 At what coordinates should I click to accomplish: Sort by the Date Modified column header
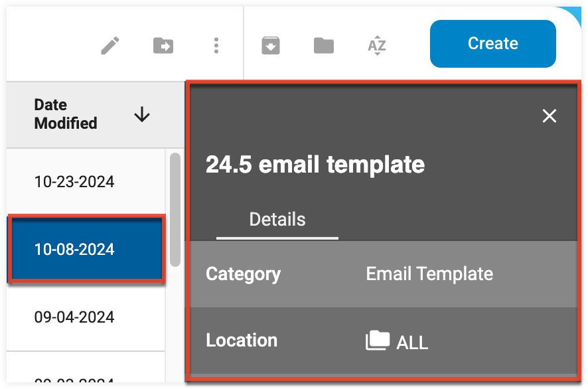66,114
